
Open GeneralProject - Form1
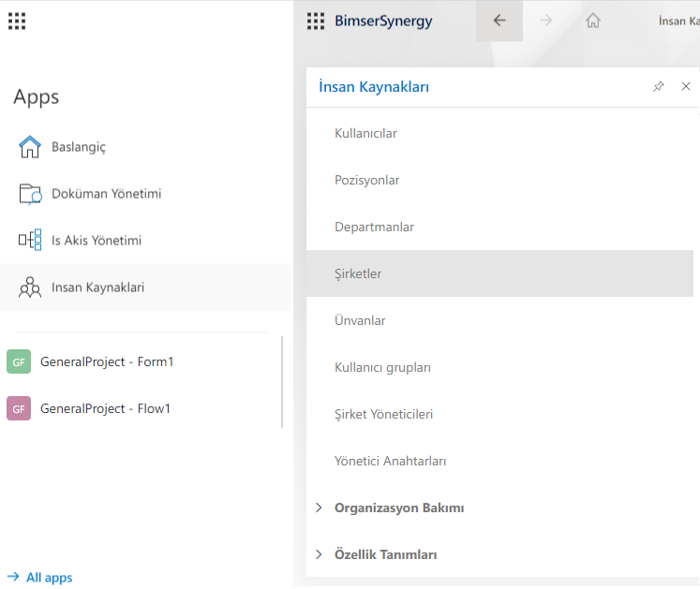[x=106, y=361]
